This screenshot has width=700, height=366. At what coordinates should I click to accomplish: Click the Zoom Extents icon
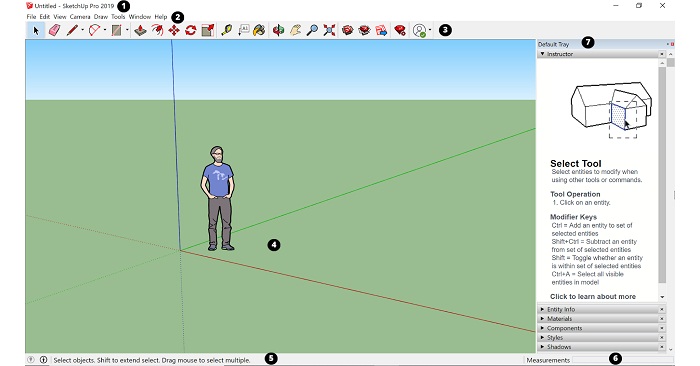tap(329, 30)
